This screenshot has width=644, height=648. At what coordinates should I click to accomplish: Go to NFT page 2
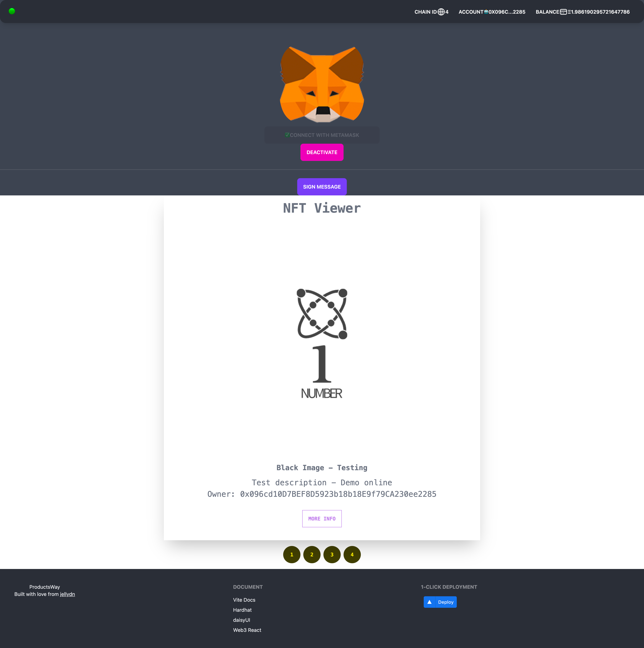(x=312, y=554)
